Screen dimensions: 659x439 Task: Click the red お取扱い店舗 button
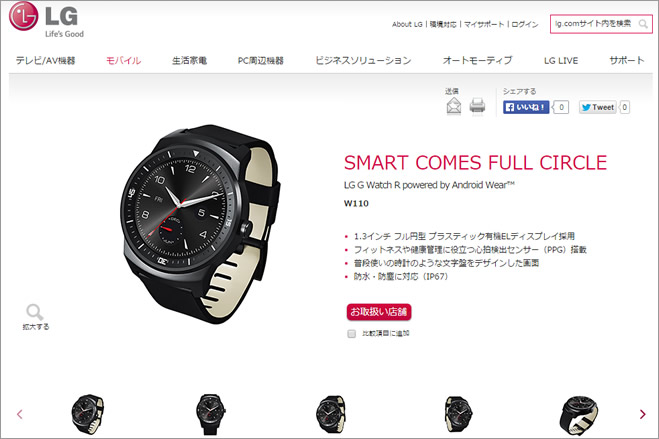click(x=379, y=312)
